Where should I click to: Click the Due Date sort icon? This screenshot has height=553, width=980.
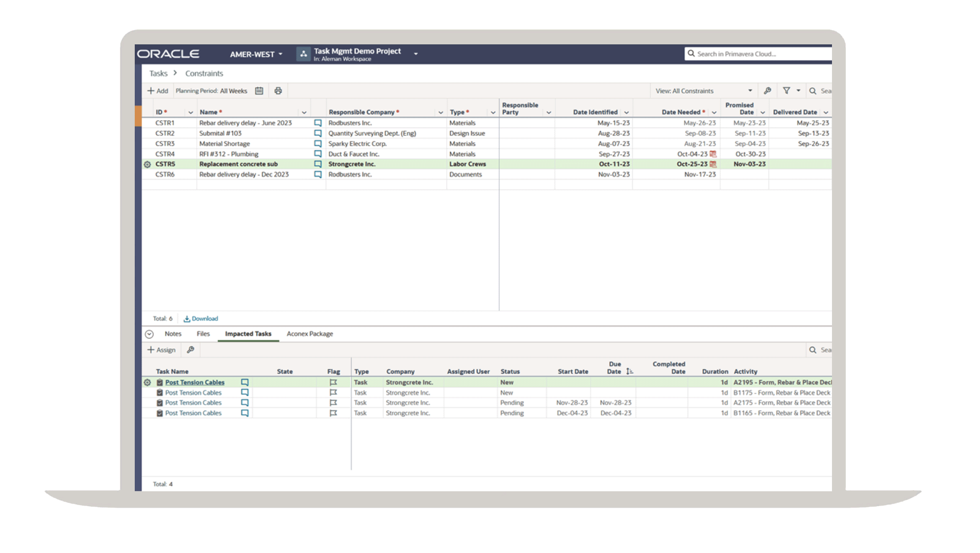(x=629, y=371)
